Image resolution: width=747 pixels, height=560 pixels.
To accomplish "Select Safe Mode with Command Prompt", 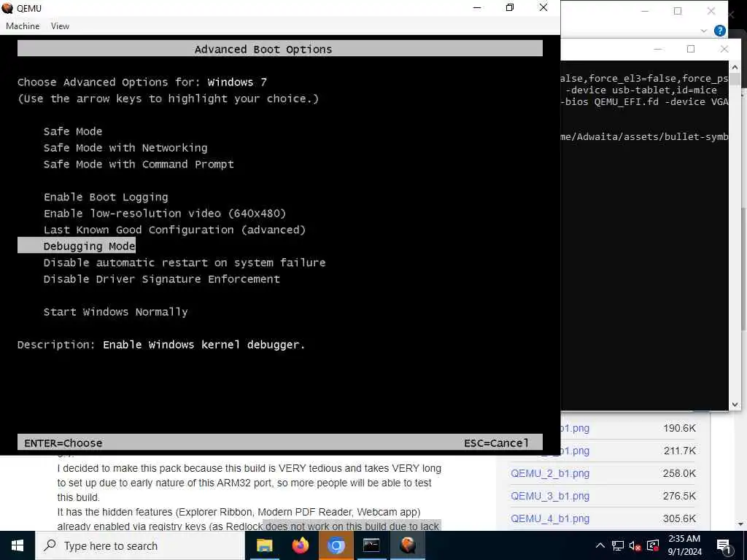I will (139, 164).
